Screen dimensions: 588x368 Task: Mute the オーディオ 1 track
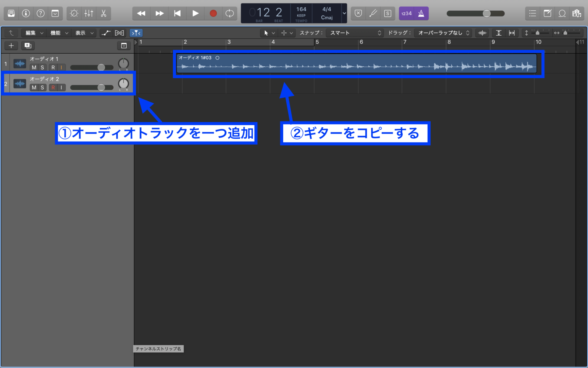point(33,67)
